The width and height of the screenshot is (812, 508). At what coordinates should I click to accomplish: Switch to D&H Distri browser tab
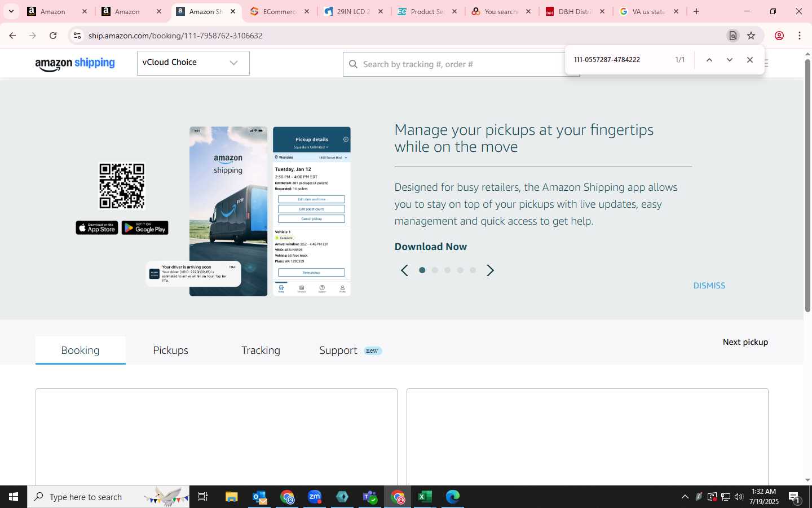tap(575, 11)
